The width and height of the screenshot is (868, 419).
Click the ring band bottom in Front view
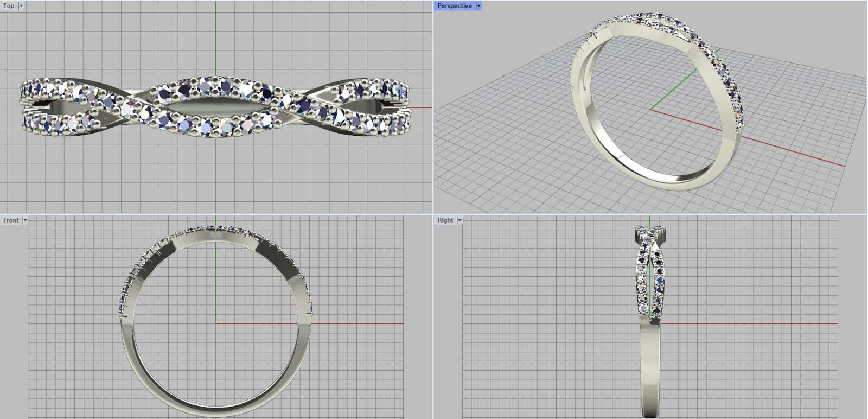click(216, 411)
